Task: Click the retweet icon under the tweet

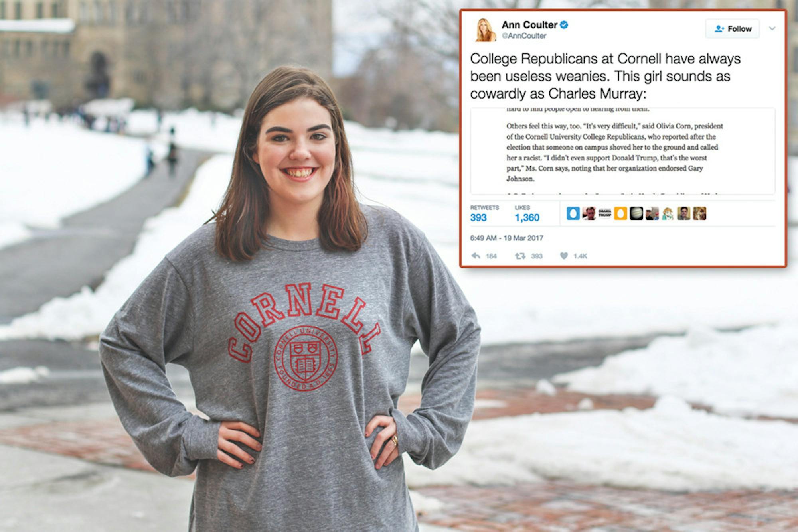Action: pyautogui.click(x=520, y=256)
